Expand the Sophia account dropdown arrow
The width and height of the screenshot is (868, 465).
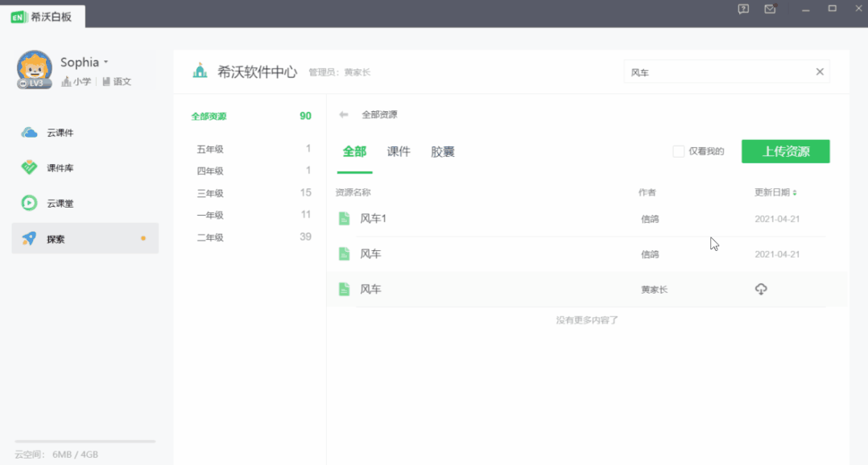(x=106, y=63)
